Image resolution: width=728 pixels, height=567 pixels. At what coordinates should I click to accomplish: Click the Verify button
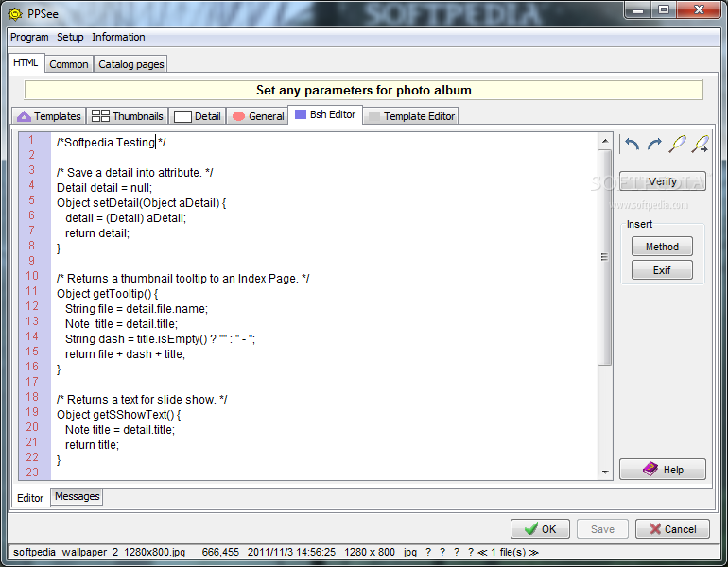pos(663,181)
